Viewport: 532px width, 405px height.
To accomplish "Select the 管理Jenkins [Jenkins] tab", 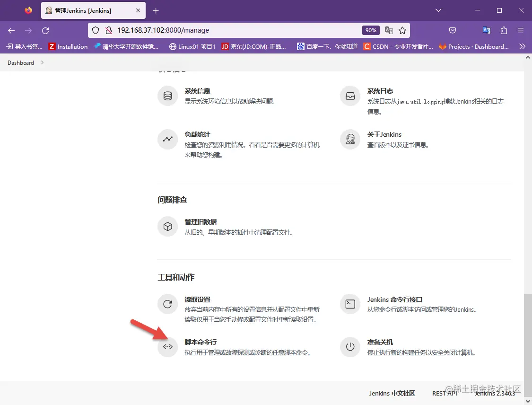I will pyautogui.click(x=93, y=10).
